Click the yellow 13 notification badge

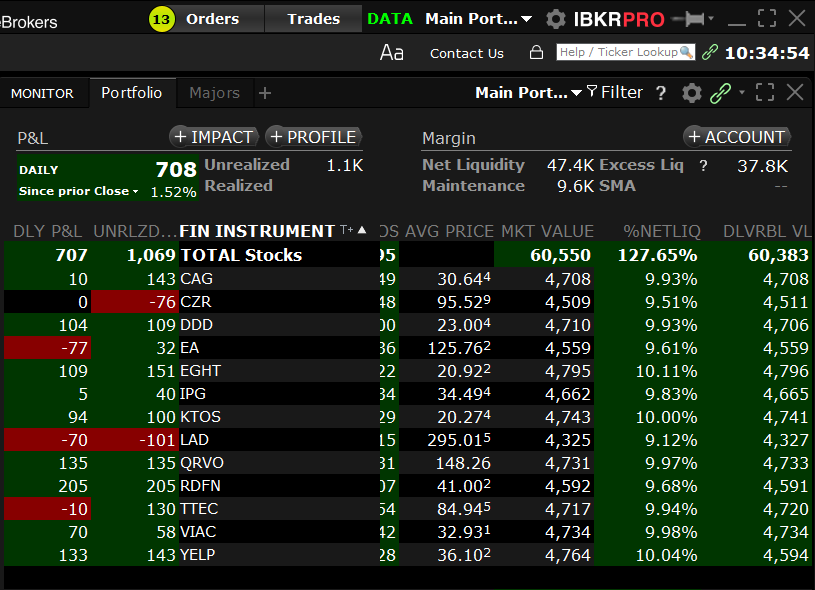pos(161,20)
